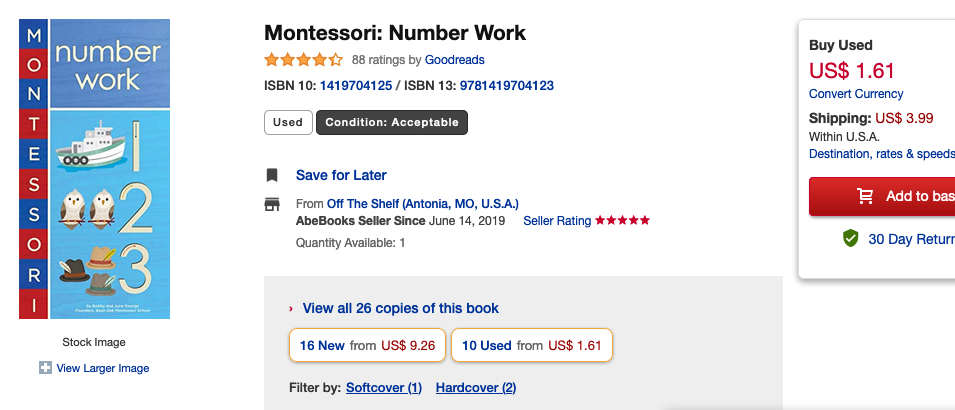The image size is (955, 410).
Task: Open ISBN 13 link 9781419704123
Action: 507,86
